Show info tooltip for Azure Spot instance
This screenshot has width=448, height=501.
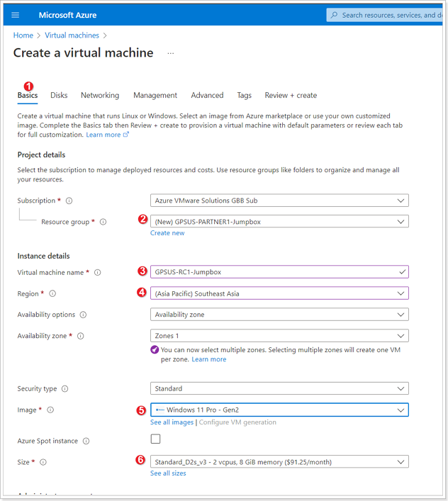point(86,441)
